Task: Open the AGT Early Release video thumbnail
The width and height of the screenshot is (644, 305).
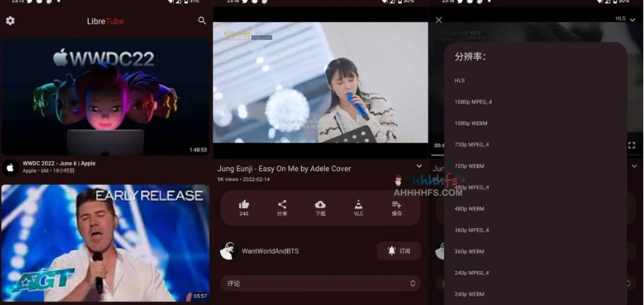Action: (x=105, y=243)
